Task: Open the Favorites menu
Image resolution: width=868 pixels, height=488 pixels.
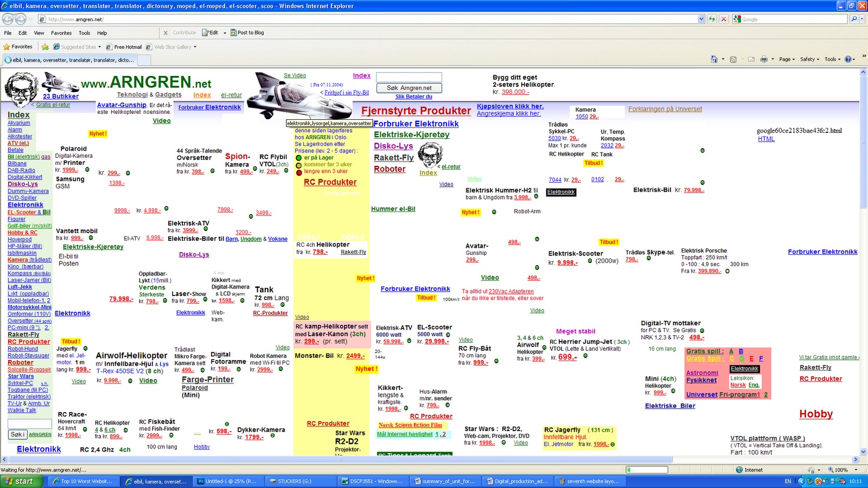Action: click(x=61, y=33)
